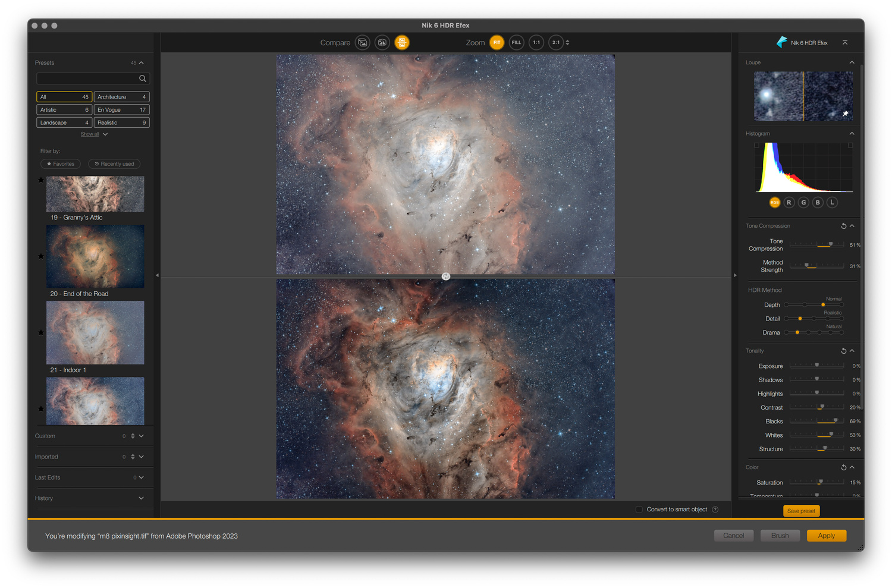
Task: Reset the Tonality section
Action: pyautogui.click(x=843, y=351)
